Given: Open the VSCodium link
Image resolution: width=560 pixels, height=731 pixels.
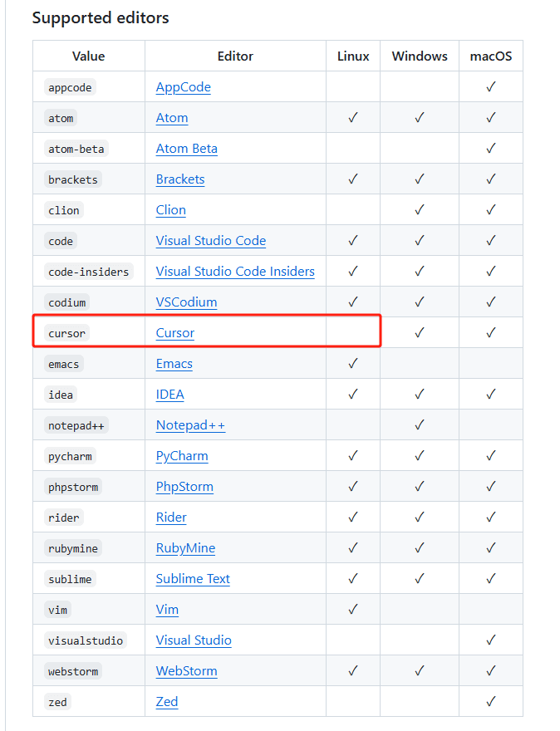Looking at the screenshot, I should click(186, 302).
